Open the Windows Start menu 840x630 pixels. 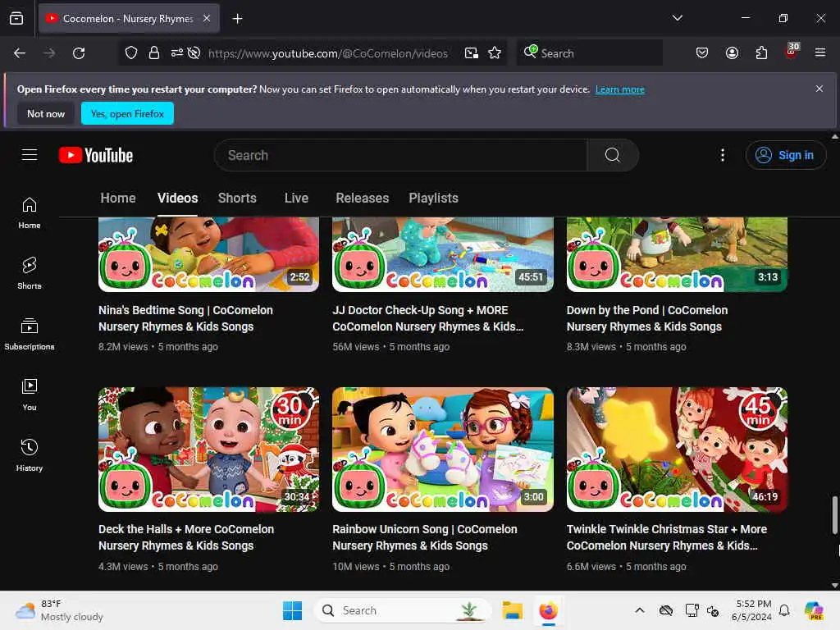(293, 610)
